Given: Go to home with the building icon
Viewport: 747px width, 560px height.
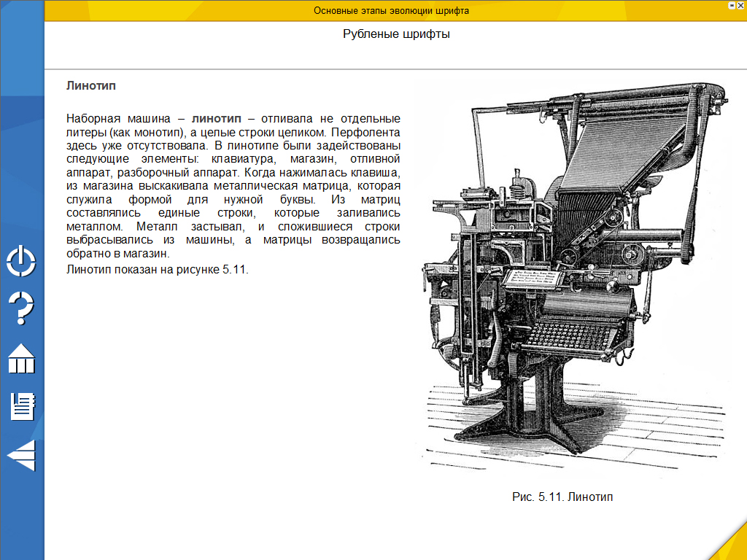Looking at the screenshot, I should (x=21, y=358).
